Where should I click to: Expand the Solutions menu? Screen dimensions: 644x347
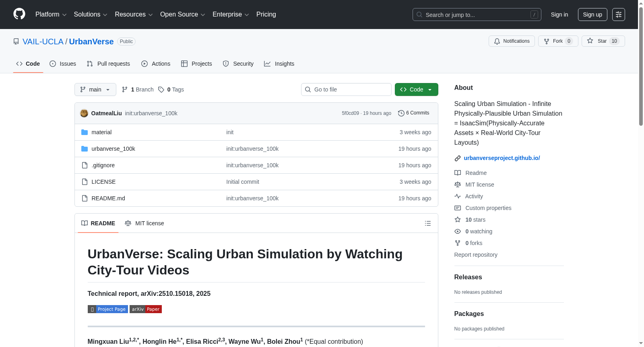[91, 15]
